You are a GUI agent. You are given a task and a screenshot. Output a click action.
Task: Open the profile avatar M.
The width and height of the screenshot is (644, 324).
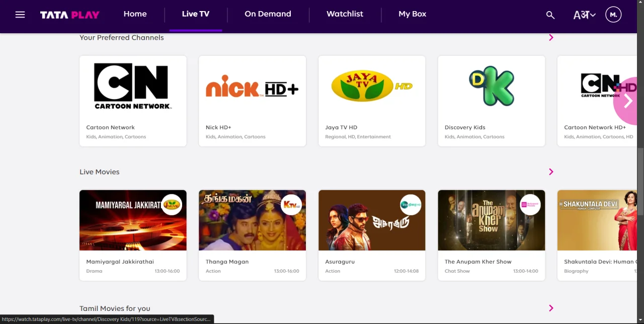click(x=613, y=15)
